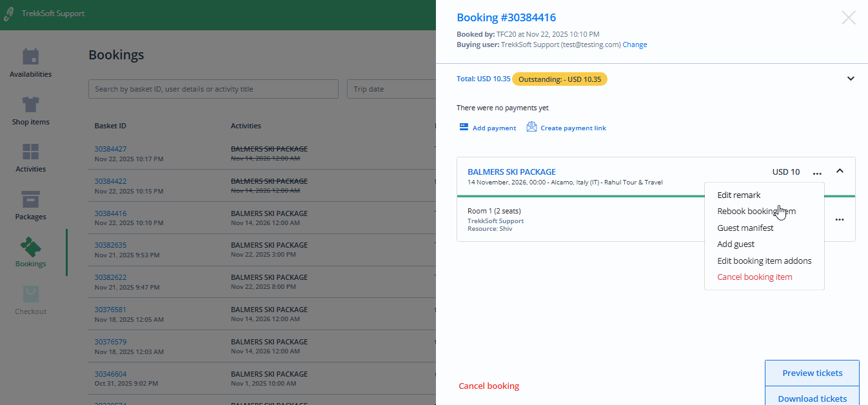Image resolution: width=868 pixels, height=405 pixels.
Task: Click the Create payment link envelope icon
Action: 531,127
